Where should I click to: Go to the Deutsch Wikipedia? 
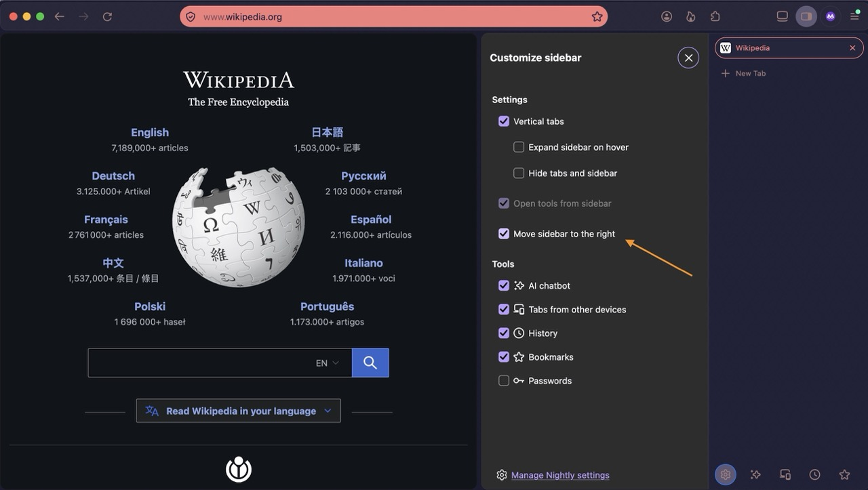pos(113,176)
